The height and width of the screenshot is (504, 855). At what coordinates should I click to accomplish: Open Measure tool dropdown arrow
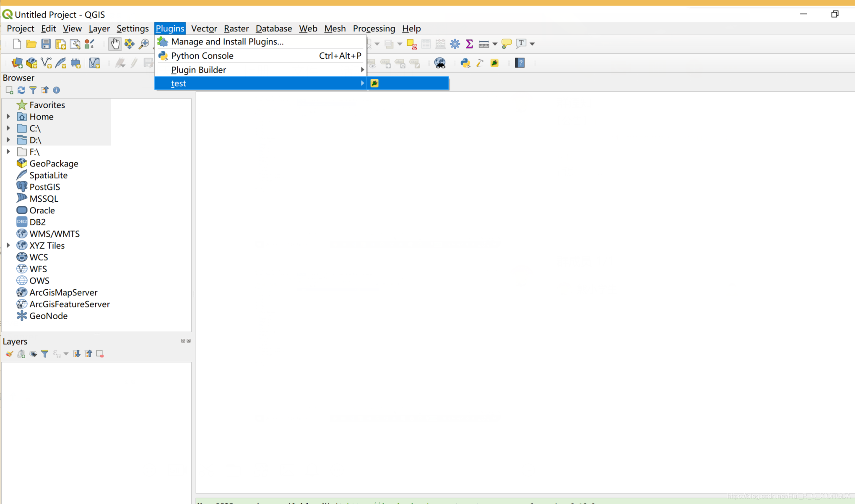tap(495, 44)
